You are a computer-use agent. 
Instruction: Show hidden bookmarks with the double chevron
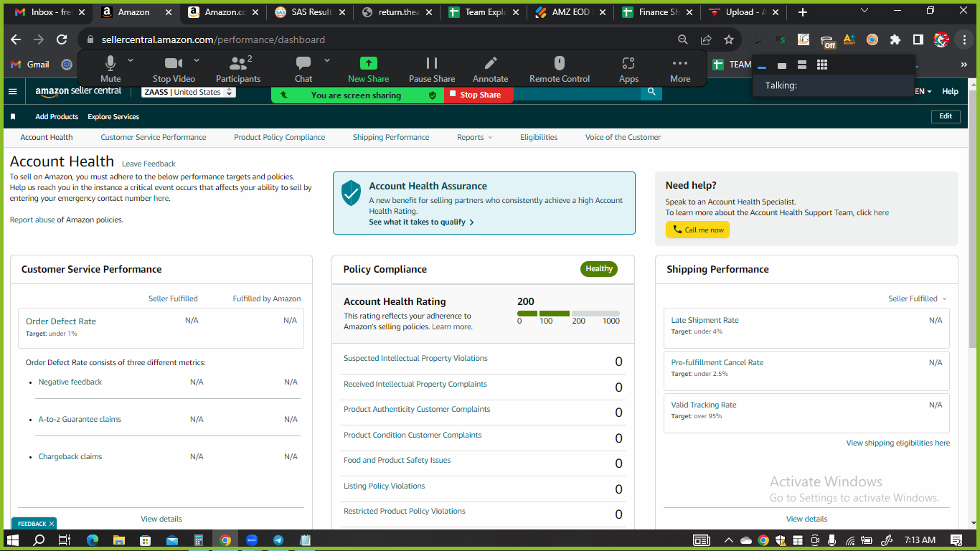click(963, 65)
